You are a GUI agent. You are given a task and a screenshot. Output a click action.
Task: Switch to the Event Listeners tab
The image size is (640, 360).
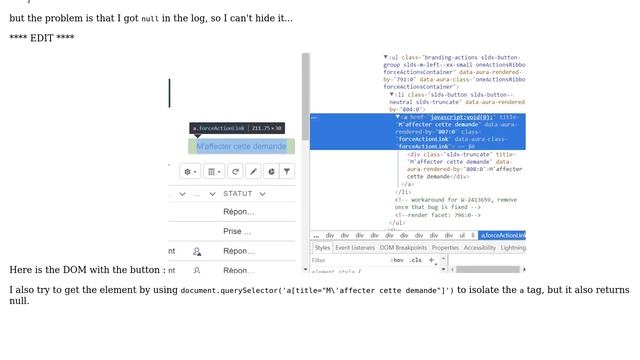point(355,248)
